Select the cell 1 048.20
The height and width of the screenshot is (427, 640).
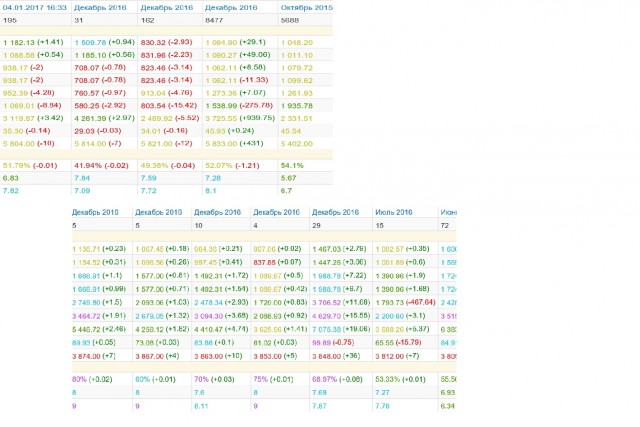(x=297, y=42)
